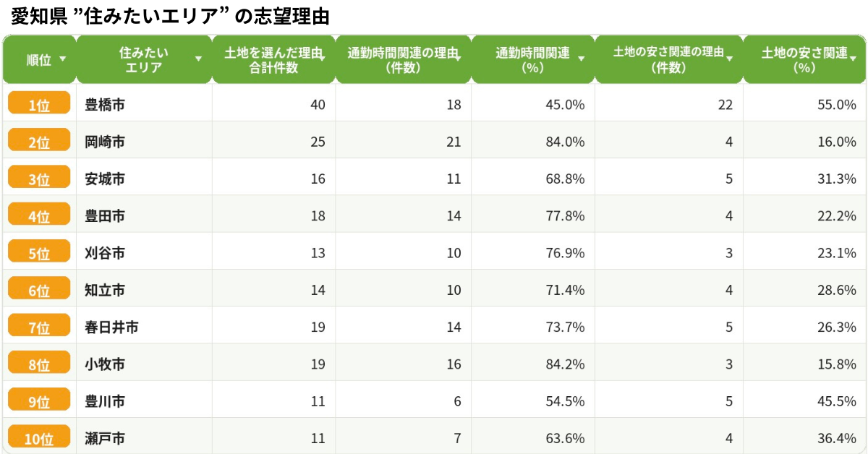Viewport: 868px width, 454px height.
Task: Click the orange 1位 rank badge
Action: pos(39,104)
